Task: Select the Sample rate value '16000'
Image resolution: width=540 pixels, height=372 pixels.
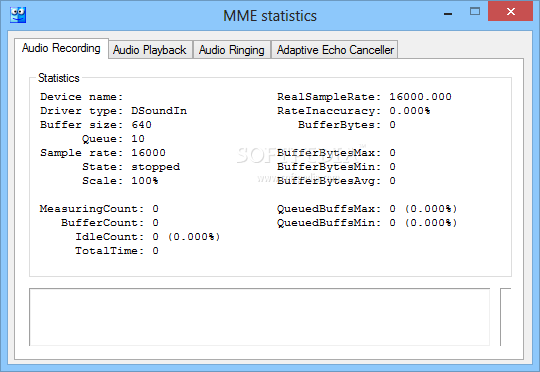Action: click(148, 153)
